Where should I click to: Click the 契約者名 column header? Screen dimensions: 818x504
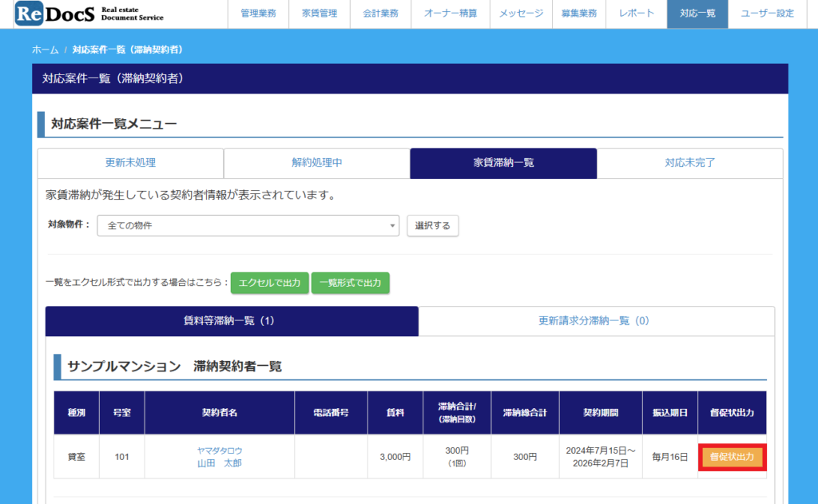coord(220,413)
